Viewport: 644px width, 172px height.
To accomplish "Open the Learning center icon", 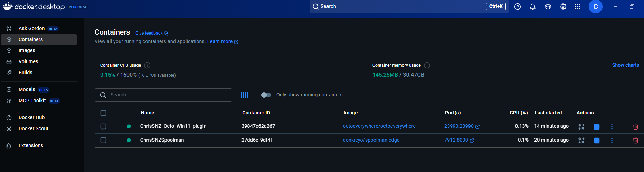I will [548, 7].
